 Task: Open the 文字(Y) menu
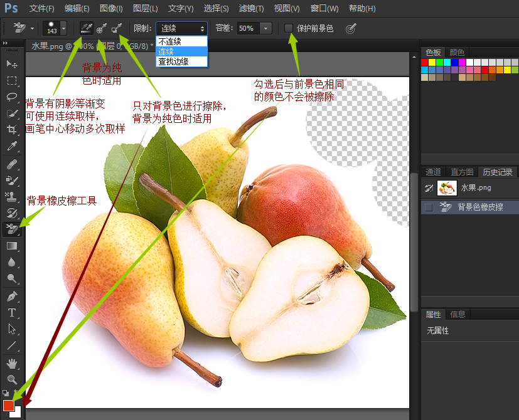[x=181, y=9]
